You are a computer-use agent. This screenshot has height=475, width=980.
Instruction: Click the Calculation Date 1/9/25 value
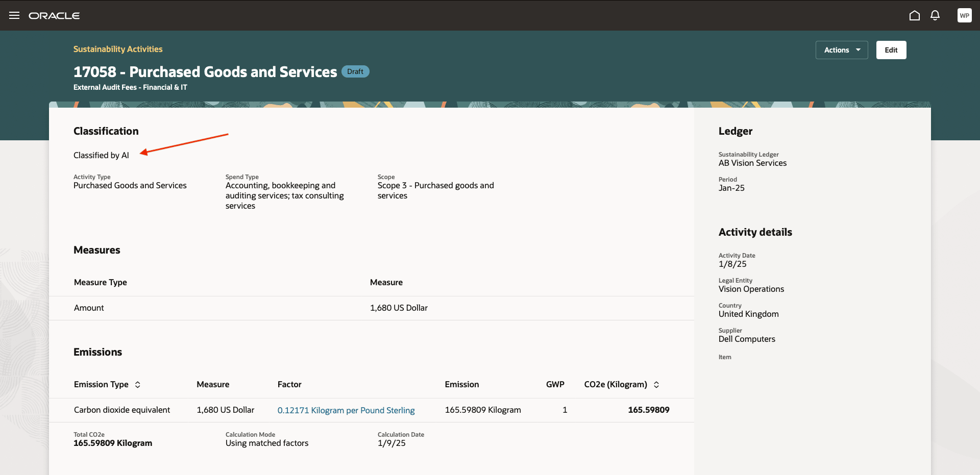point(391,443)
